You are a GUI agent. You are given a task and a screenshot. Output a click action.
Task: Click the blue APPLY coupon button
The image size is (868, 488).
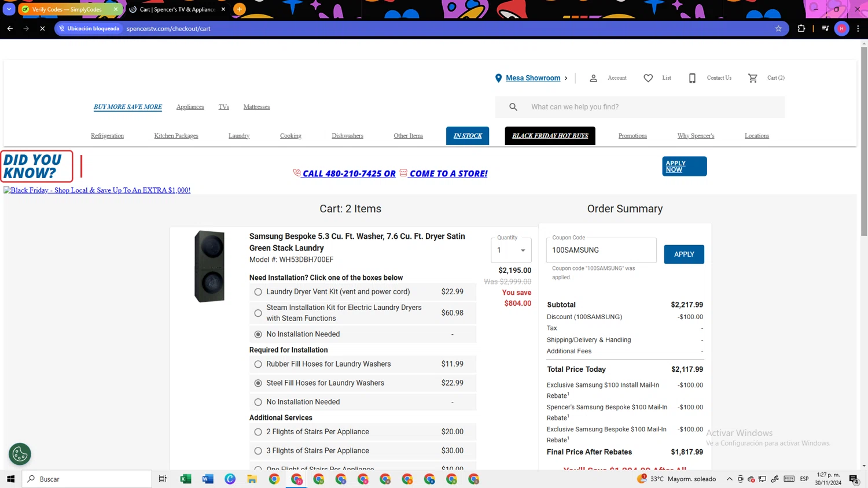coord(684,254)
